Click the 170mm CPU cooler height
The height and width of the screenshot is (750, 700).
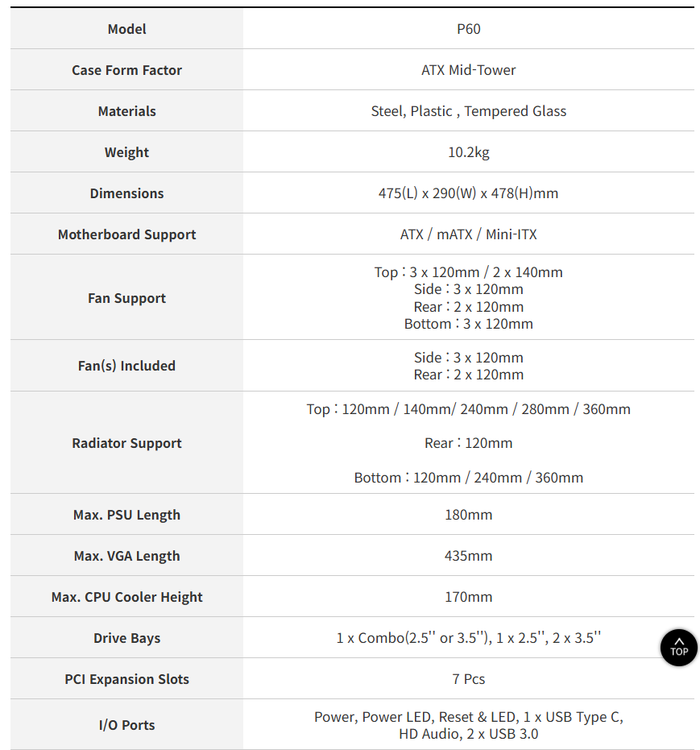[x=469, y=597]
